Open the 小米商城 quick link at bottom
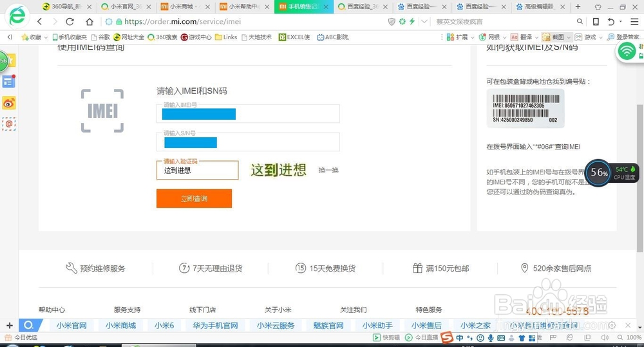Image resolution: width=644 pixels, height=347 pixels. (x=120, y=325)
